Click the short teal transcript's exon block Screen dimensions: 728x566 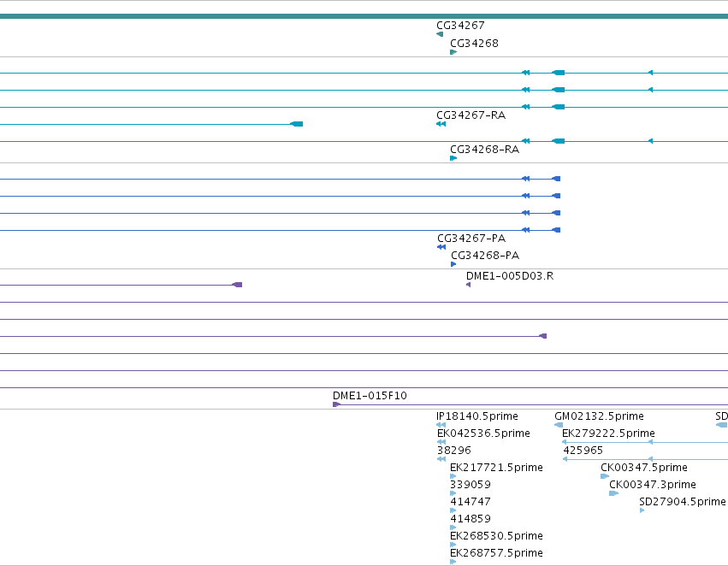297,124
